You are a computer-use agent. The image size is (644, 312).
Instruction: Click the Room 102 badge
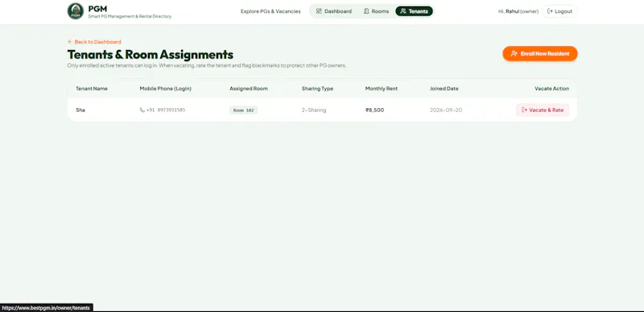click(x=244, y=110)
